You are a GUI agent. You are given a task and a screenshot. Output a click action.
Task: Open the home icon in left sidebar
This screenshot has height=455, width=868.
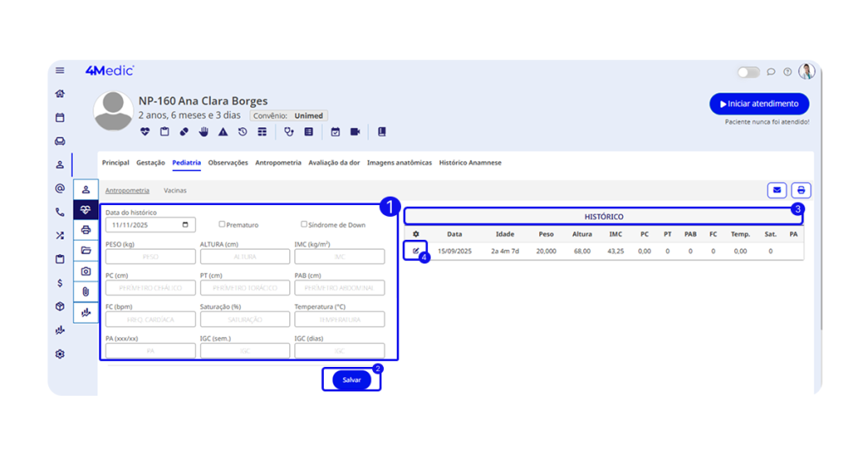click(x=59, y=94)
